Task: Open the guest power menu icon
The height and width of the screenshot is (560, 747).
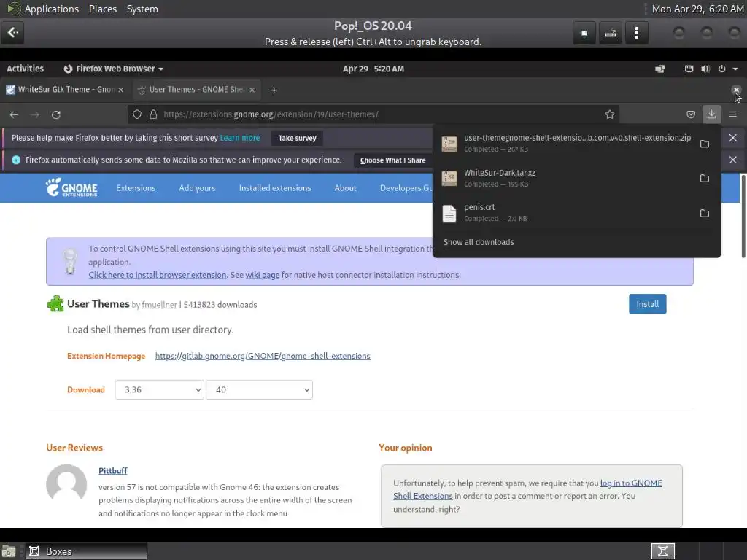Action: click(x=721, y=69)
